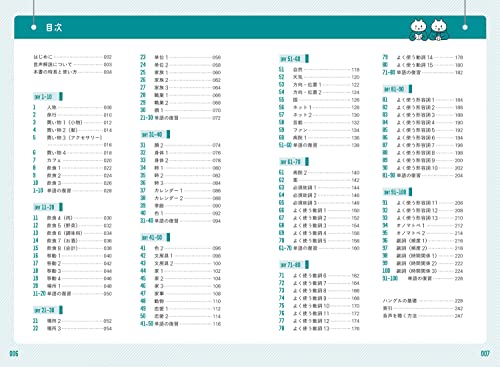Open the 索引 entry, page 242

[423, 308]
